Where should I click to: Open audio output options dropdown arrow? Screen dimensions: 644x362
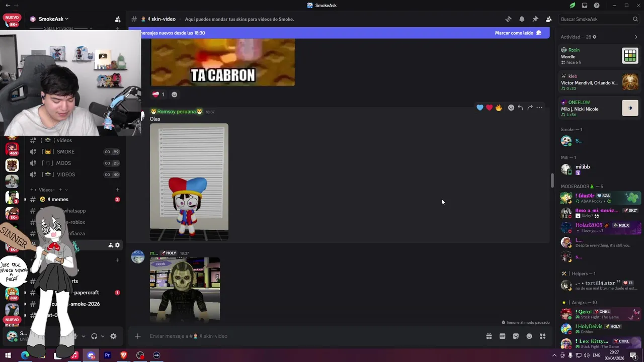(103, 336)
